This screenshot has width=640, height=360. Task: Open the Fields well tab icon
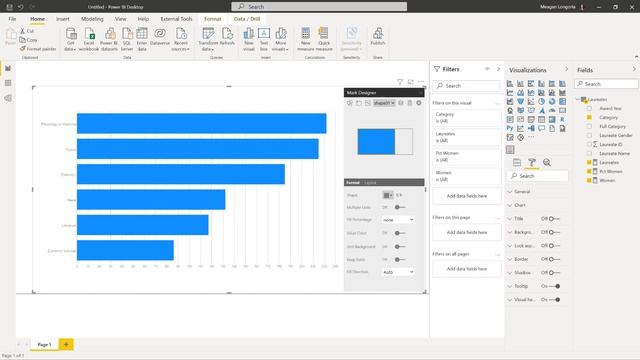pyautogui.click(x=517, y=162)
